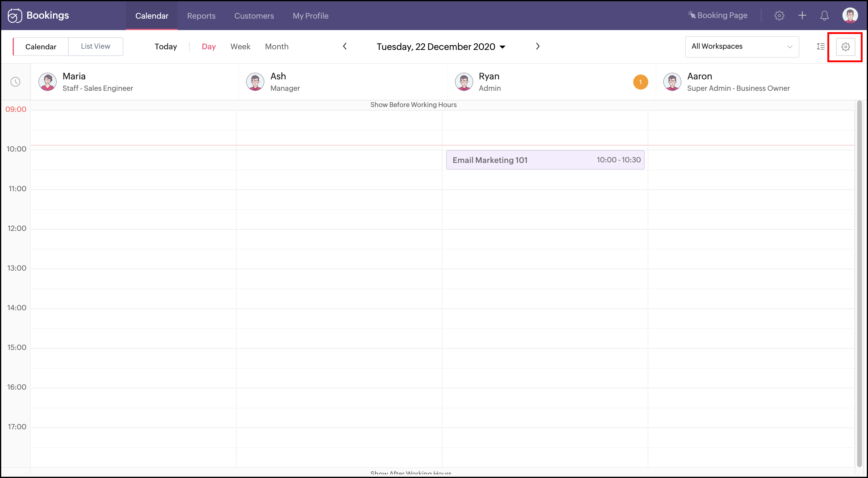Click the plus icon to add new

(x=802, y=16)
